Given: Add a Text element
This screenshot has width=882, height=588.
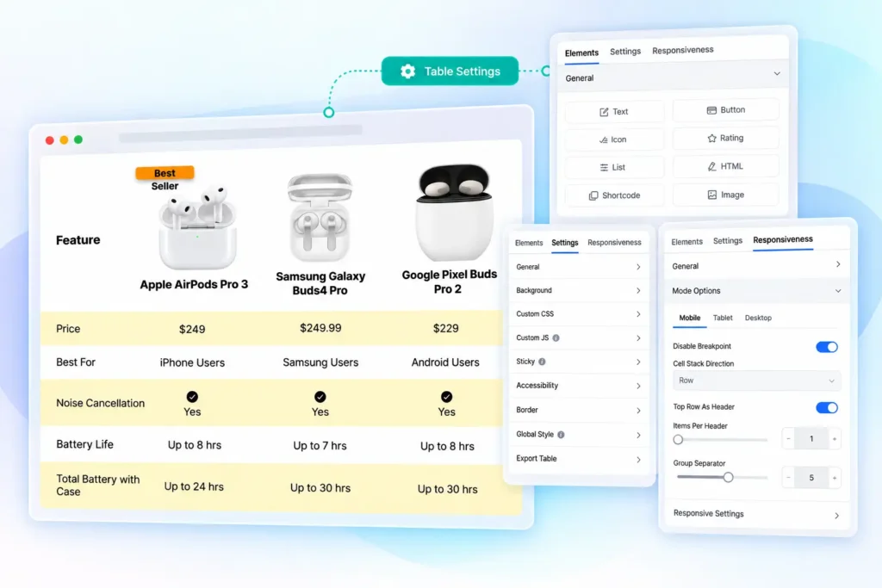Looking at the screenshot, I should point(614,111).
